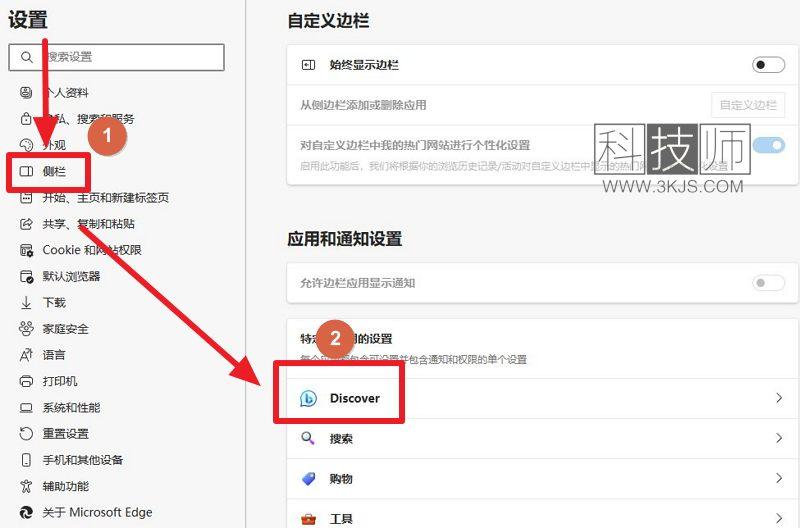This screenshot has width=800, height=528.
Task: Click the Cookie permissions icon
Action: (26, 250)
